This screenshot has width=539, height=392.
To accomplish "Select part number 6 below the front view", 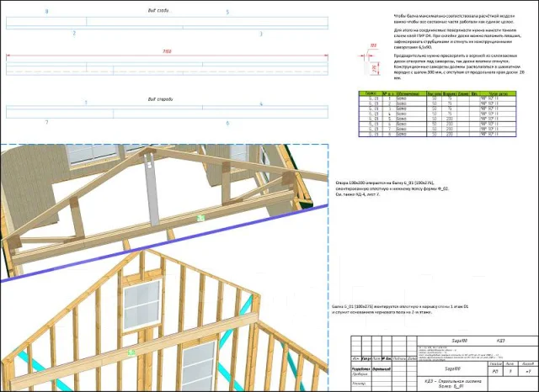I will click(x=227, y=123).
